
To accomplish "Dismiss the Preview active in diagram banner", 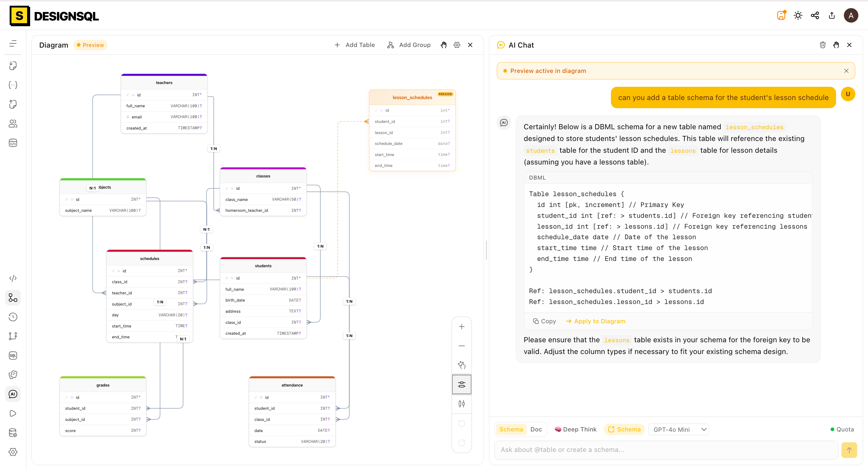I will click(846, 71).
